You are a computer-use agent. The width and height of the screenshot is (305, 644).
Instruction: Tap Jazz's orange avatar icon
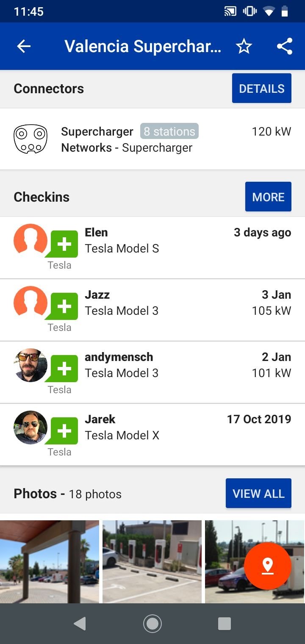(30, 303)
